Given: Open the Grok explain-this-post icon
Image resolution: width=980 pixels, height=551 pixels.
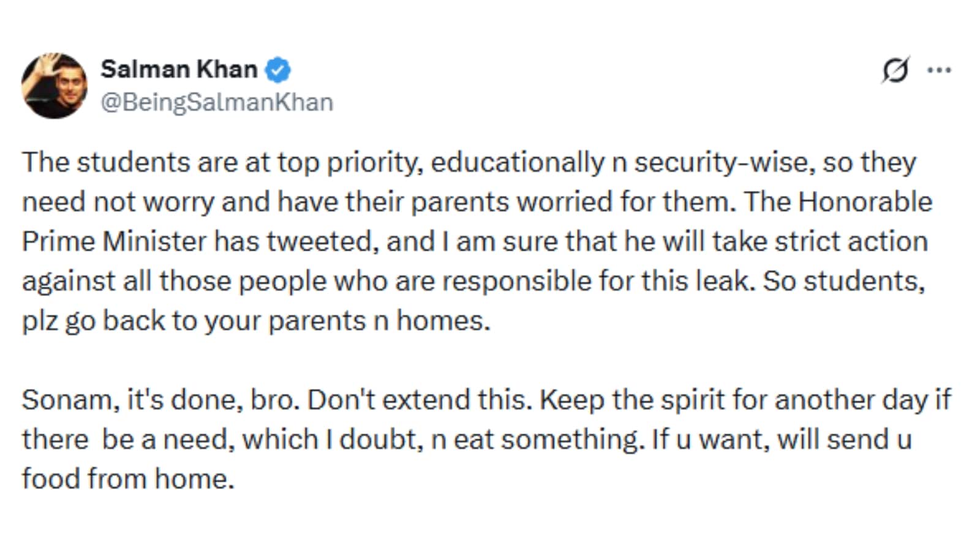Looking at the screenshot, I should [x=895, y=70].
